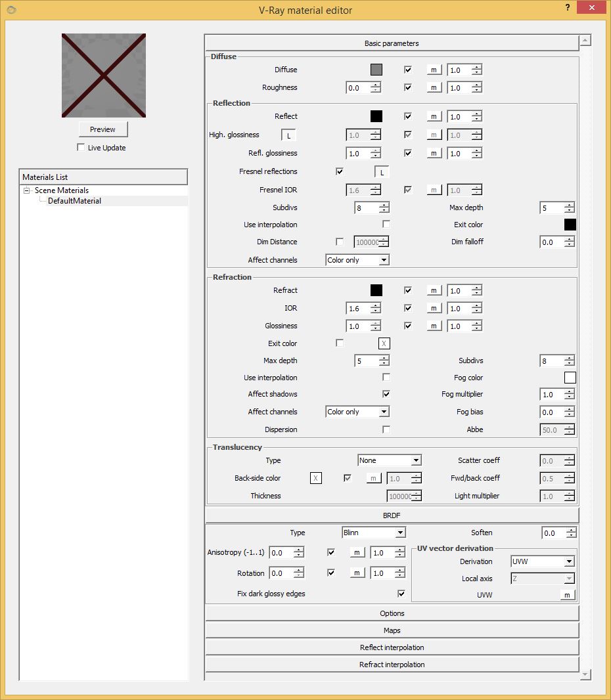Image resolution: width=611 pixels, height=700 pixels.
Task: Click the UVW map 'm' button
Action: 567,595
